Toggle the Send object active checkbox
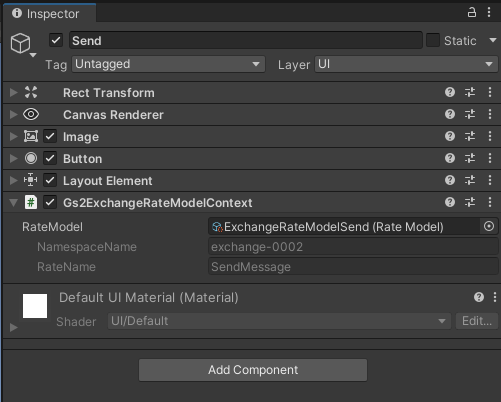This screenshot has width=501, height=402. point(56,40)
